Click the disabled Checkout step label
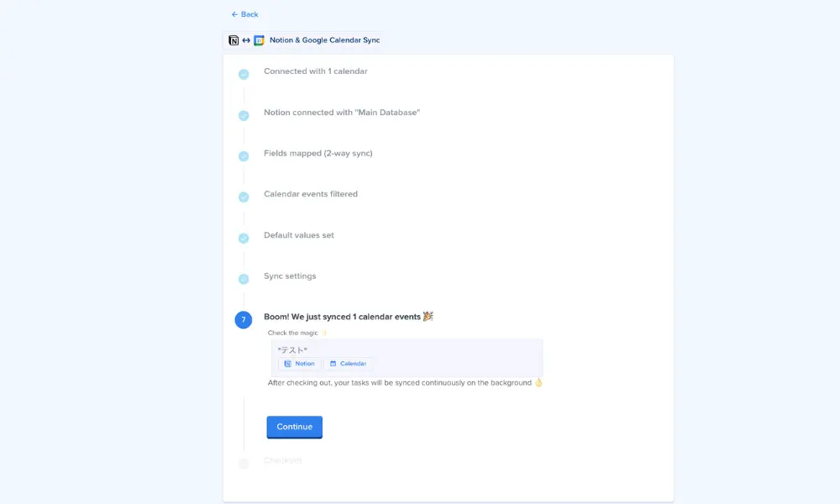840x504 pixels. coord(282,460)
